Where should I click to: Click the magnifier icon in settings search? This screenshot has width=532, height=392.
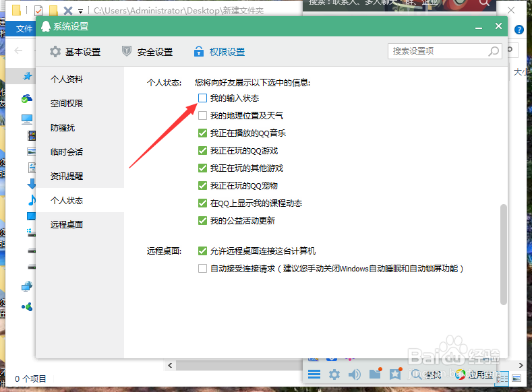coord(494,51)
